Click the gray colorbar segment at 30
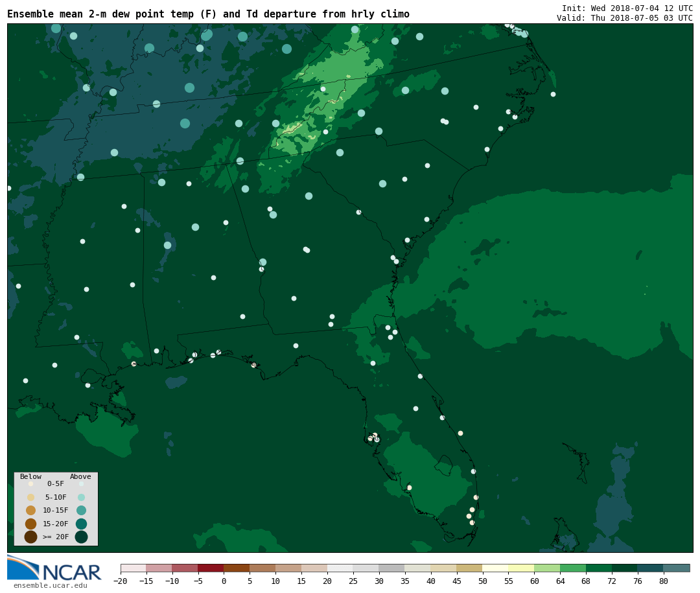This screenshot has height=593, width=700. pos(391,568)
